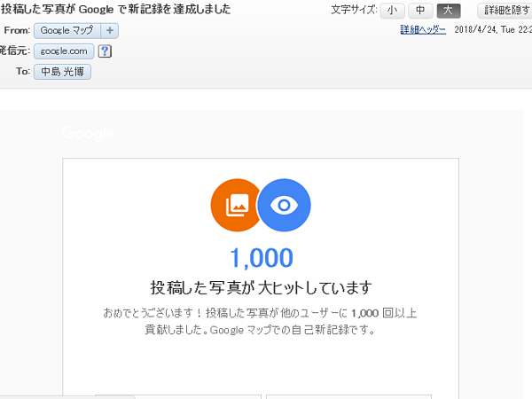Image resolution: width=532 pixels, height=399 pixels.
Task: Click the email subject line text
Action: pos(115,9)
